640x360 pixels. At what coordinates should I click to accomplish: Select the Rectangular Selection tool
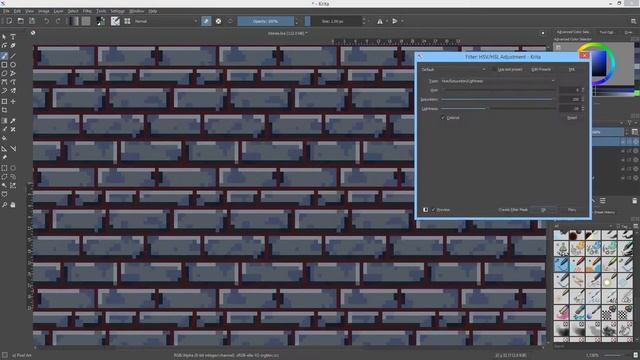tap(4, 168)
